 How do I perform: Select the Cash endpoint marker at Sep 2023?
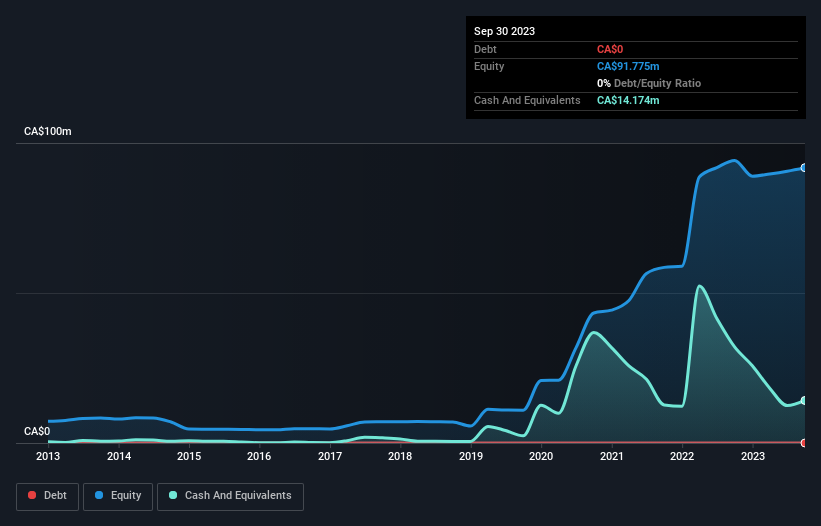coord(804,400)
